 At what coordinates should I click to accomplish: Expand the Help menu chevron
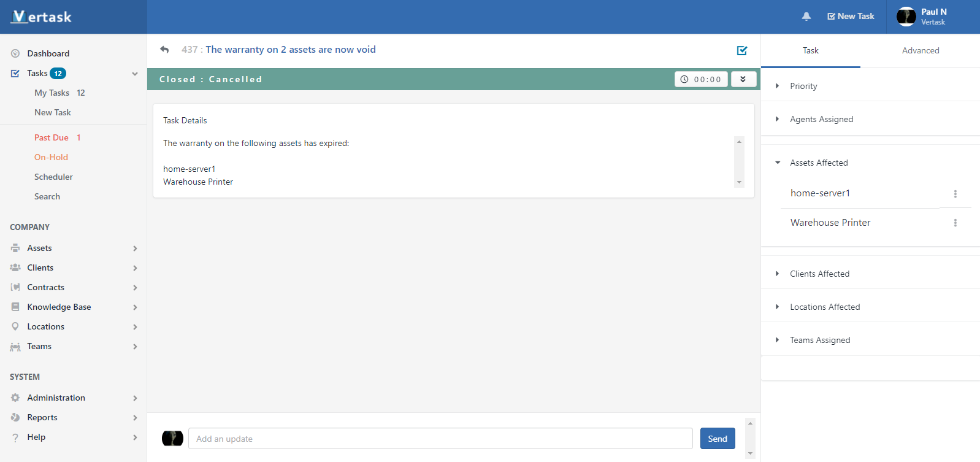[135, 437]
